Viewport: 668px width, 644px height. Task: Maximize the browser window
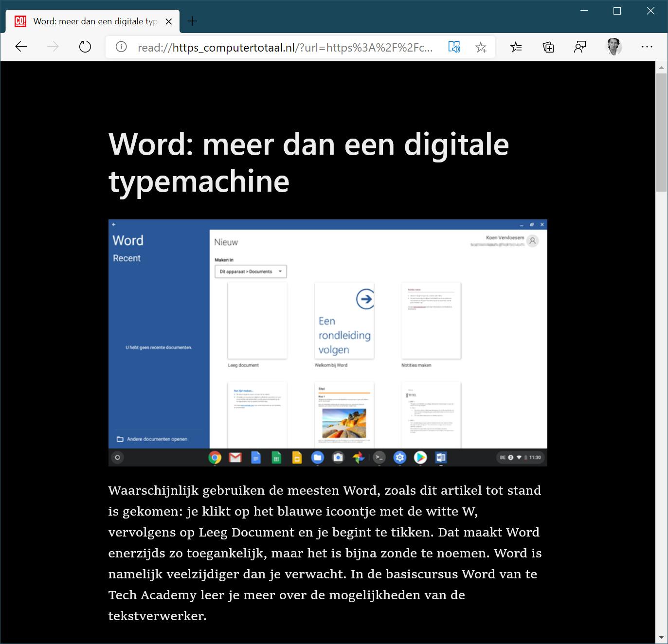[617, 11]
